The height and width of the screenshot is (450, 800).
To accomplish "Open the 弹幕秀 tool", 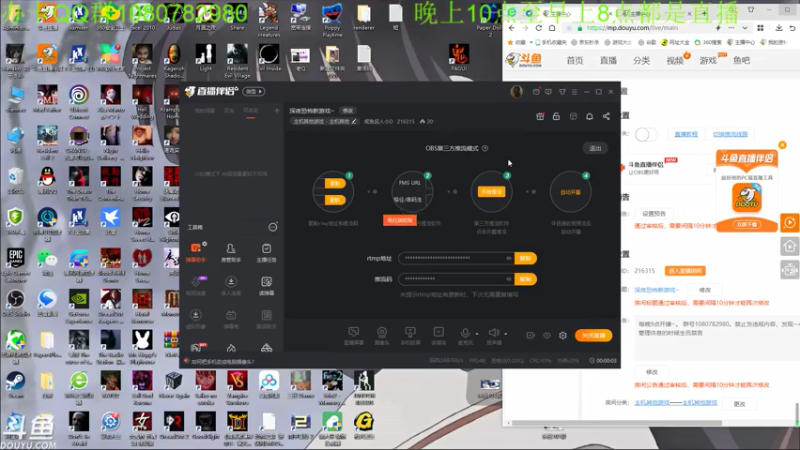I will (231, 318).
